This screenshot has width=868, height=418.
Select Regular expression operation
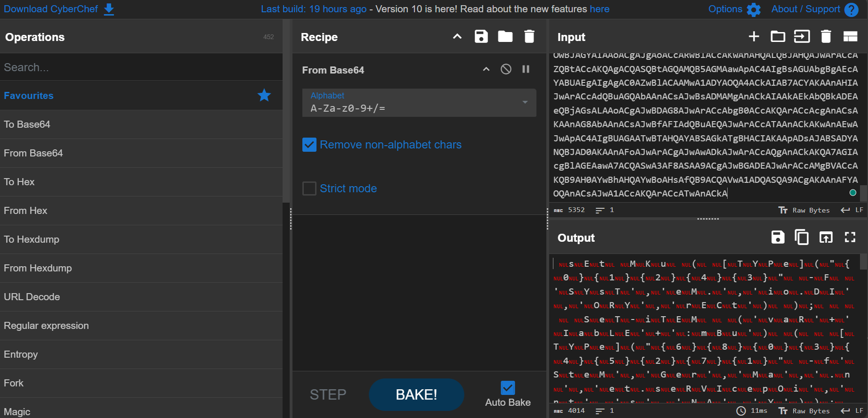click(x=141, y=326)
